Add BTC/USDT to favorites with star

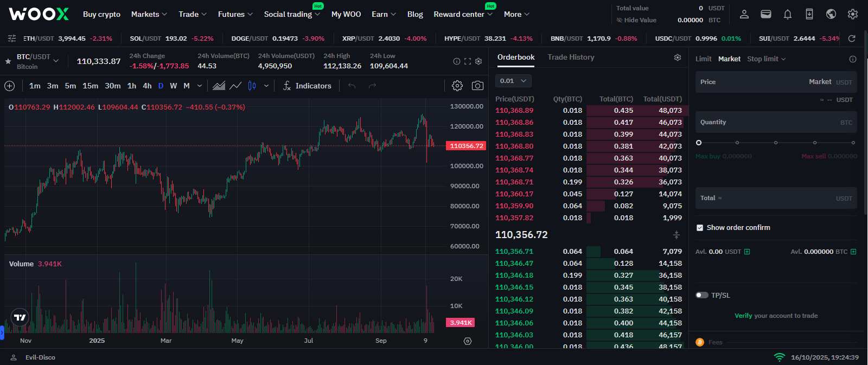[x=8, y=61]
